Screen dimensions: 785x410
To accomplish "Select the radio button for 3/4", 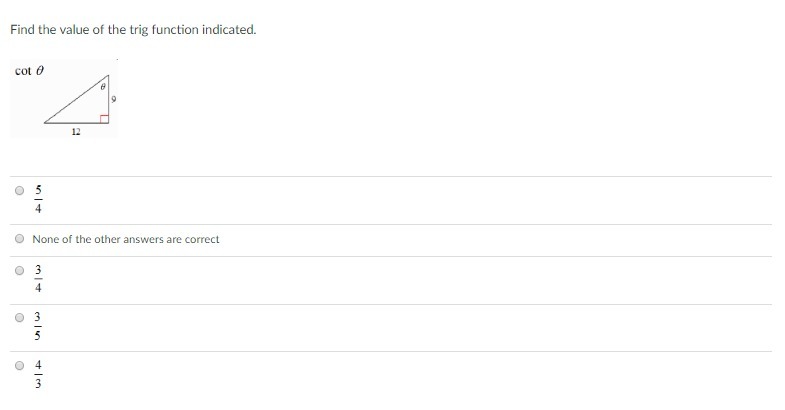I will (19, 270).
